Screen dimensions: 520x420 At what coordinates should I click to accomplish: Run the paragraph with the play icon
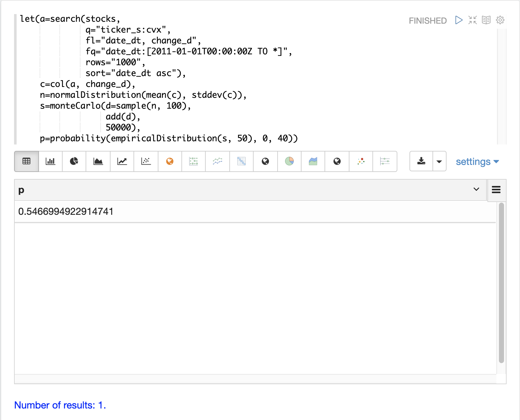click(x=459, y=20)
